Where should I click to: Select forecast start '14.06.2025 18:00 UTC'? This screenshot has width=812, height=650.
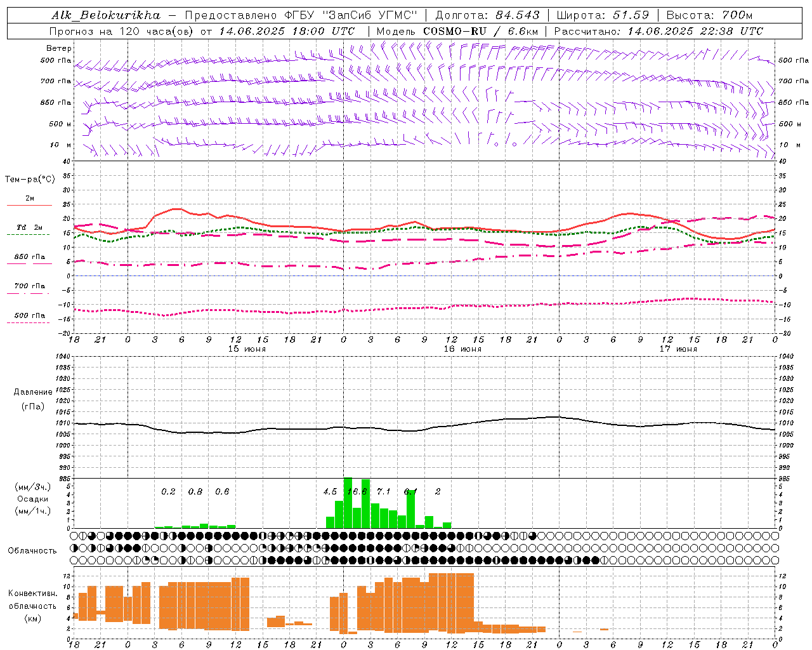coord(287,31)
